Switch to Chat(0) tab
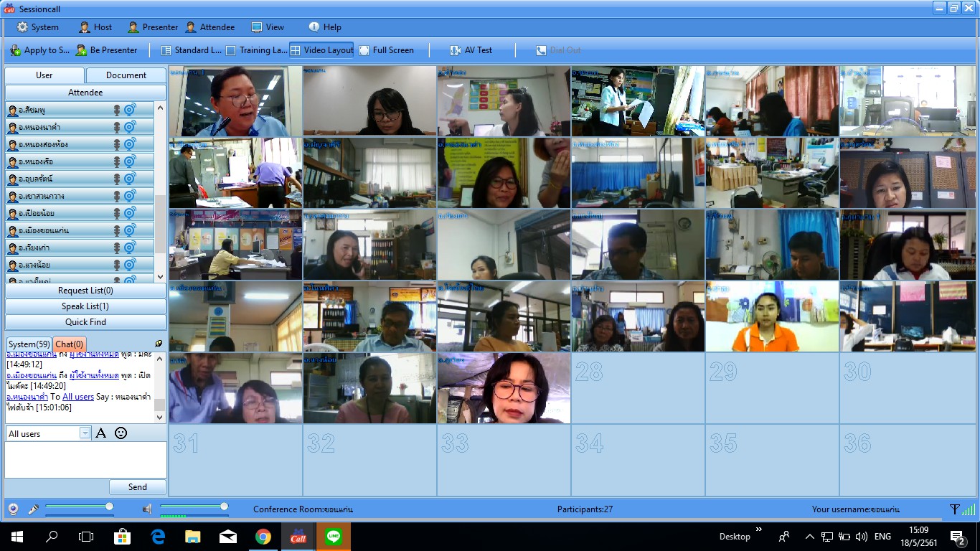The height and width of the screenshot is (551, 980). coord(70,344)
